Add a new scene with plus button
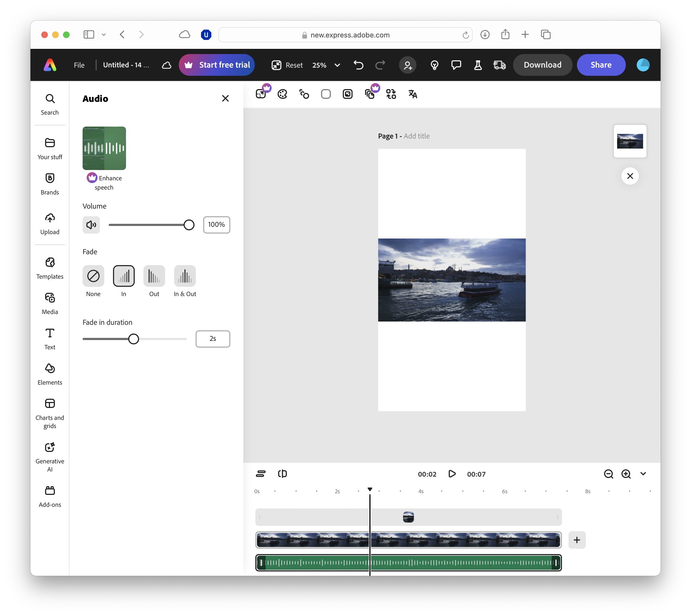 tap(577, 540)
